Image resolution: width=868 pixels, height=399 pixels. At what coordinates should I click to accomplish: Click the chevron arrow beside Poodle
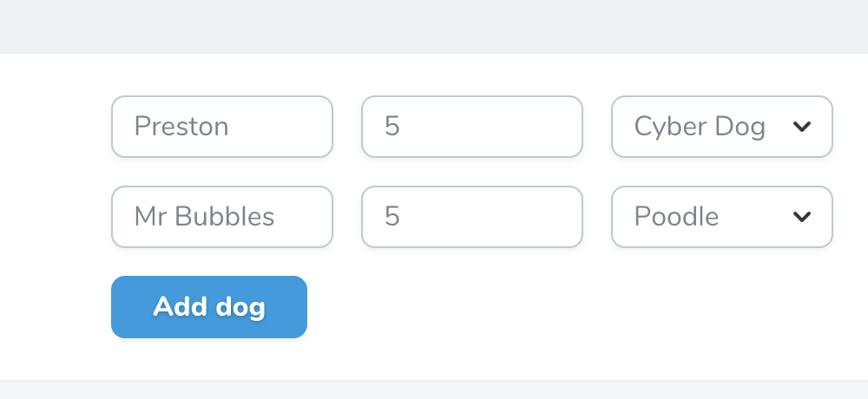(x=801, y=217)
